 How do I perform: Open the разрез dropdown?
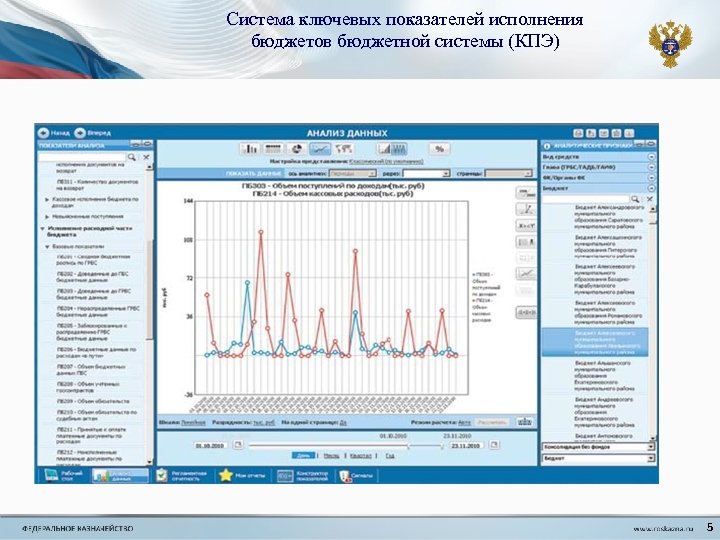pos(426,174)
